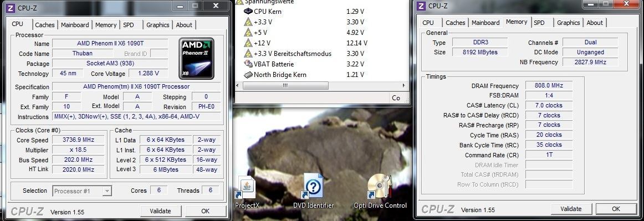644x221 pixels.
Task: Click the memory Type value DDR3
Action: tap(480, 42)
